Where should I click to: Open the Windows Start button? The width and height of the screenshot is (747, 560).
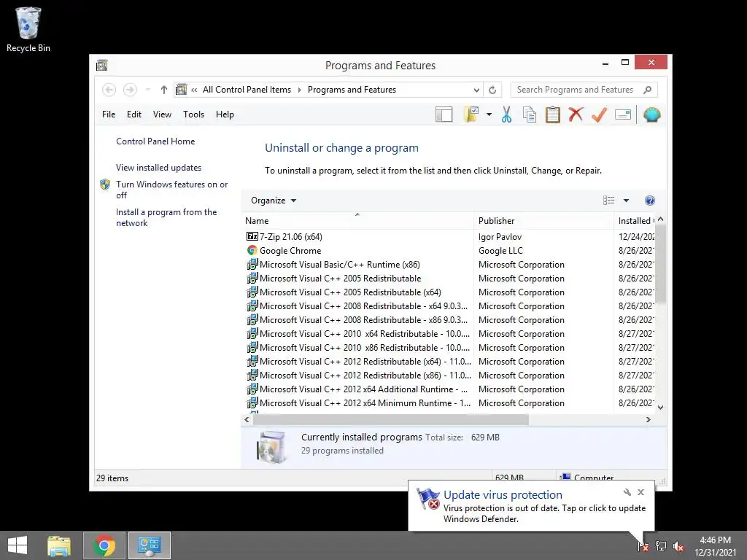point(18,545)
